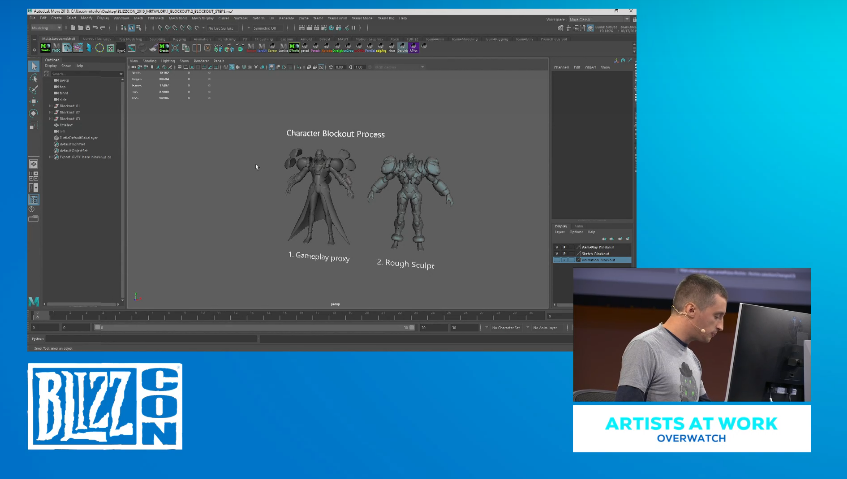847x479 pixels.
Task: Click the Save Scene icon
Action: point(88,28)
